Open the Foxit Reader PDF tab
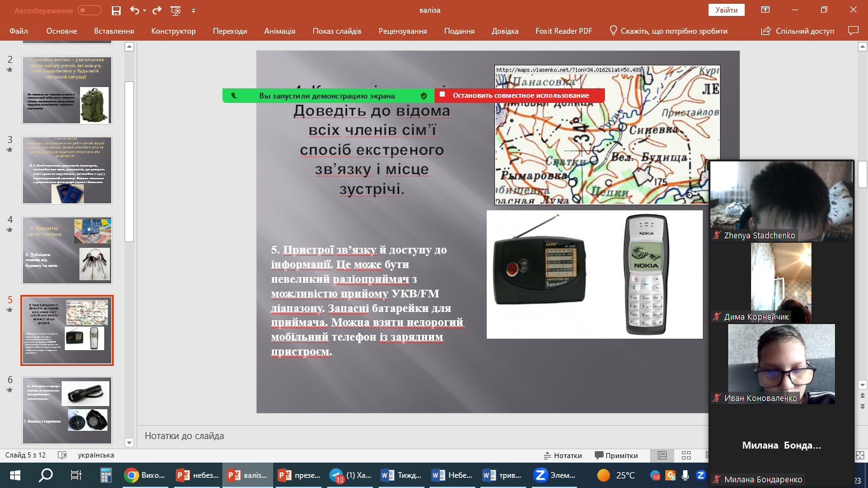868x488 pixels. [564, 30]
